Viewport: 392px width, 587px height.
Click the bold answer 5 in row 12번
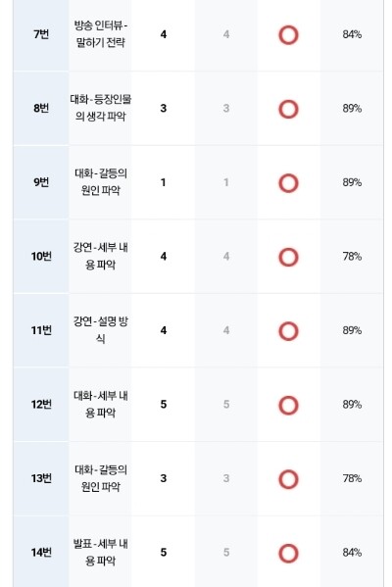[164, 405]
